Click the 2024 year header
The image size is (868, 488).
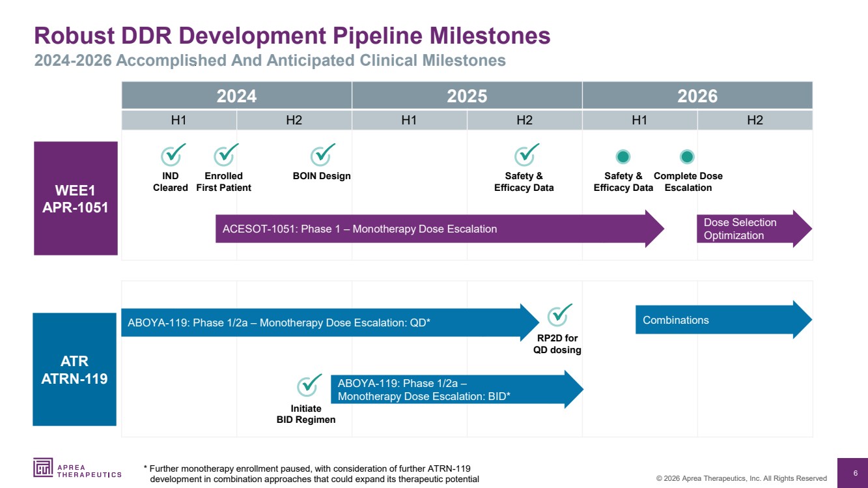point(236,96)
